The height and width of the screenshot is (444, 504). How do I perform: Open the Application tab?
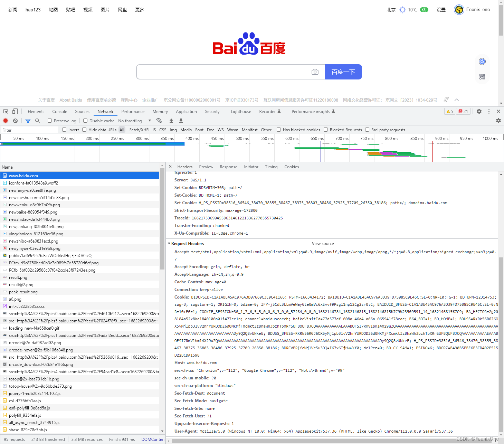point(186,112)
